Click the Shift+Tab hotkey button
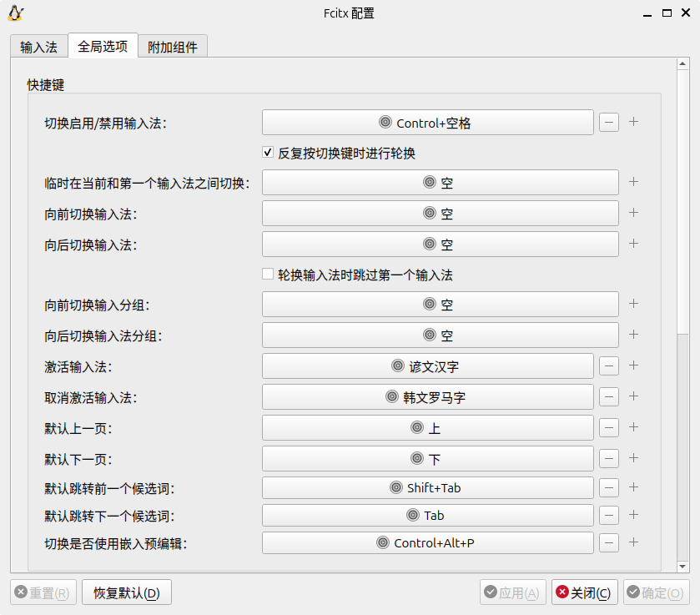 [428, 487]
